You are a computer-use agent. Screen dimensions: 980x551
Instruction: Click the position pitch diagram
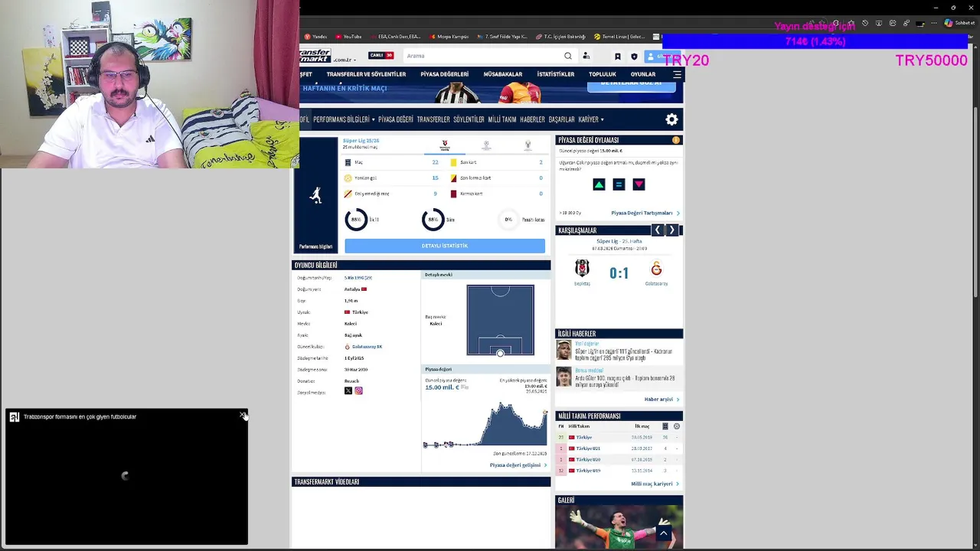click(501, 320)
